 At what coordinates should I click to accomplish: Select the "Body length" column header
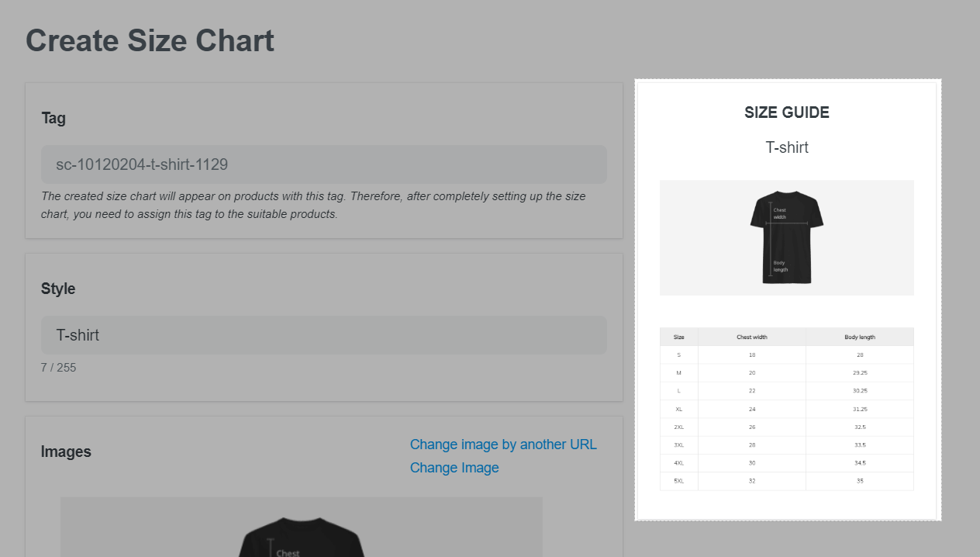click(x=860, y=337)
